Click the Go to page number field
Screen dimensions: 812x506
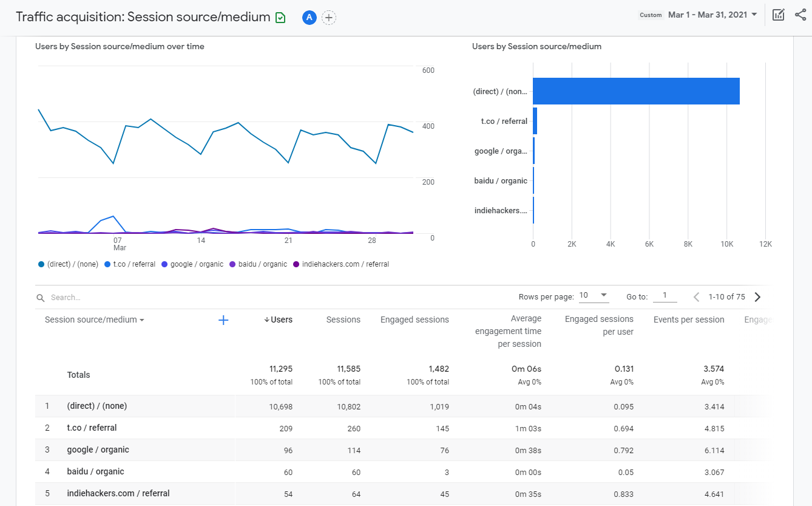click(x=665, y=296)
